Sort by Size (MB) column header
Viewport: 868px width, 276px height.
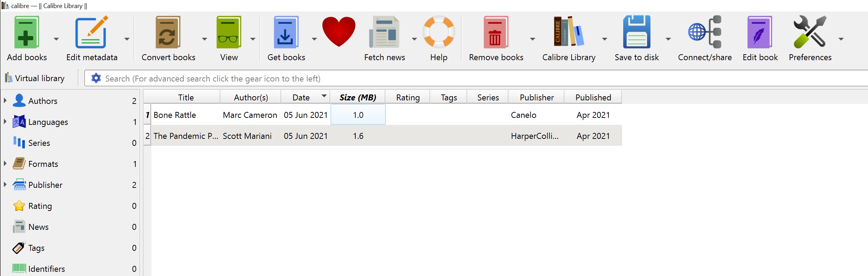tap(358, 97)
